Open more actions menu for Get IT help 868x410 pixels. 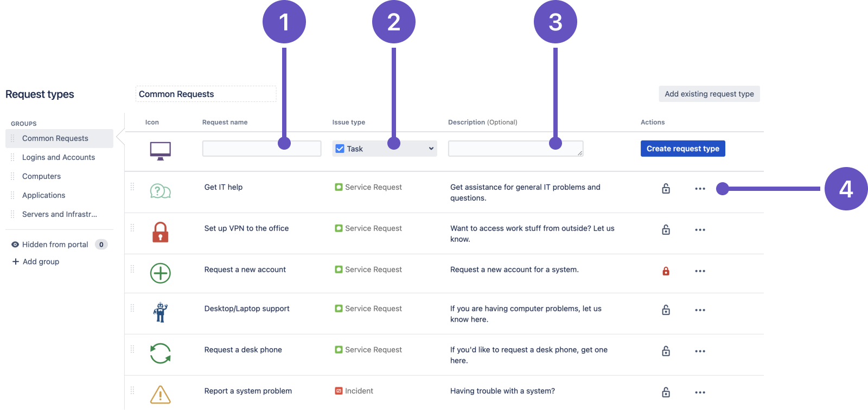tap(700, 189)
